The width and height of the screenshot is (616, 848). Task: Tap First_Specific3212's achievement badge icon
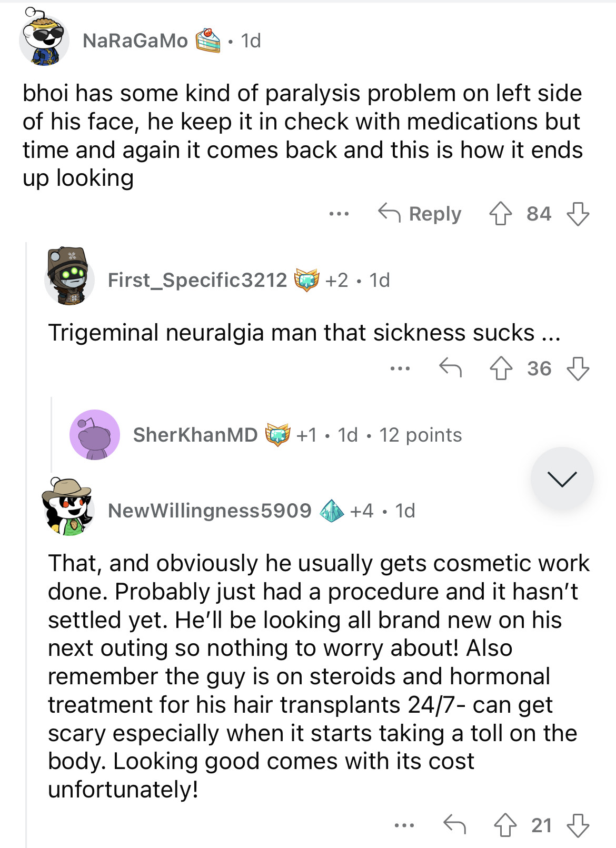(x=306, y=280)
